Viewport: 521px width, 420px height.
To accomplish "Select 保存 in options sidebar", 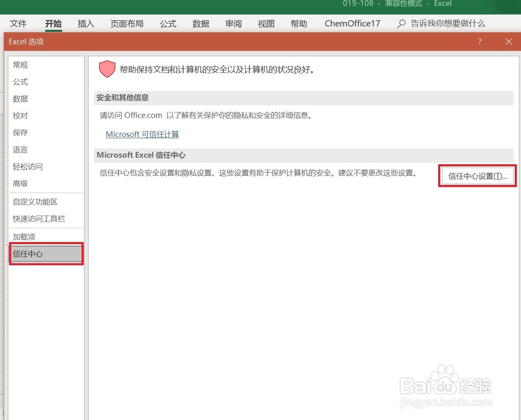I will [46, 133].
